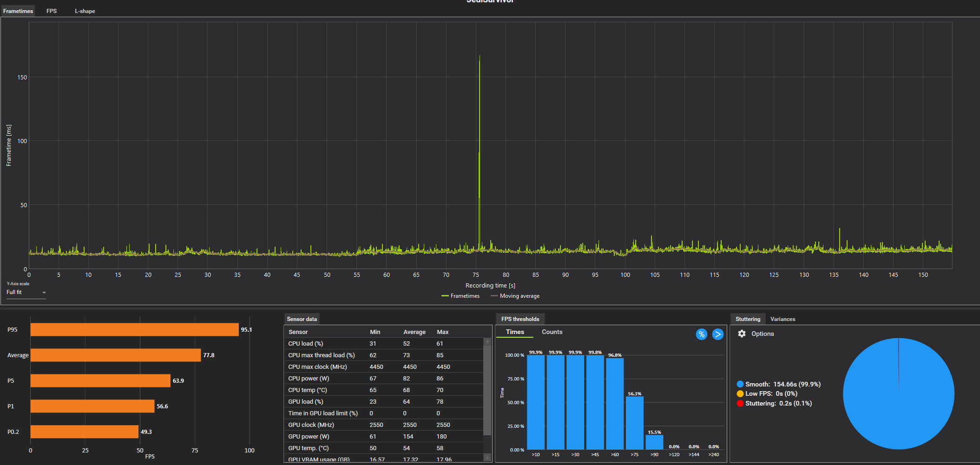Click the 95.1 value label
Viewport: 980px width, 465px height.
[x=246, y=330]
